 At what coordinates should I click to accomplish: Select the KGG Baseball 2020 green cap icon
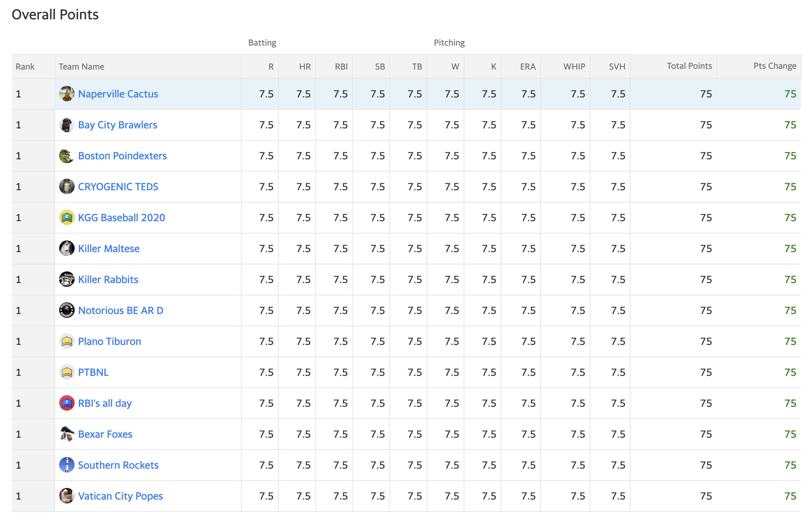(x=67, y=217)
